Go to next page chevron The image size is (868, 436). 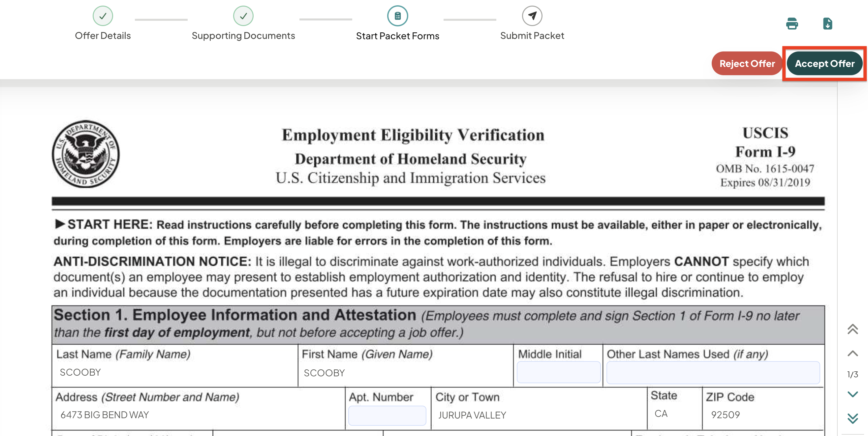point(852,394)
